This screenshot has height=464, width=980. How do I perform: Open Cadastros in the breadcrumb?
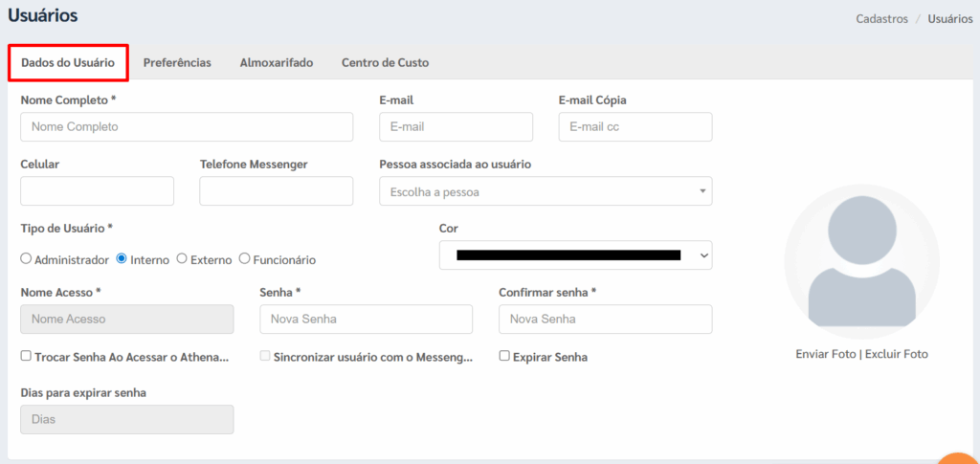tap(881, 19)
